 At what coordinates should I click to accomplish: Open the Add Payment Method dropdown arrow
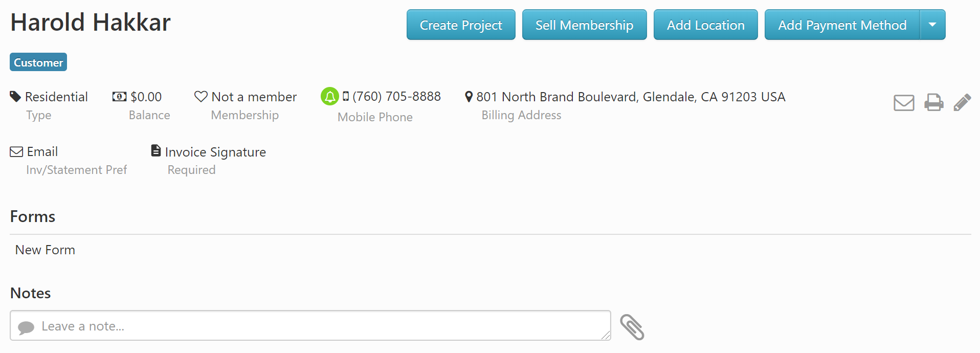932,25
